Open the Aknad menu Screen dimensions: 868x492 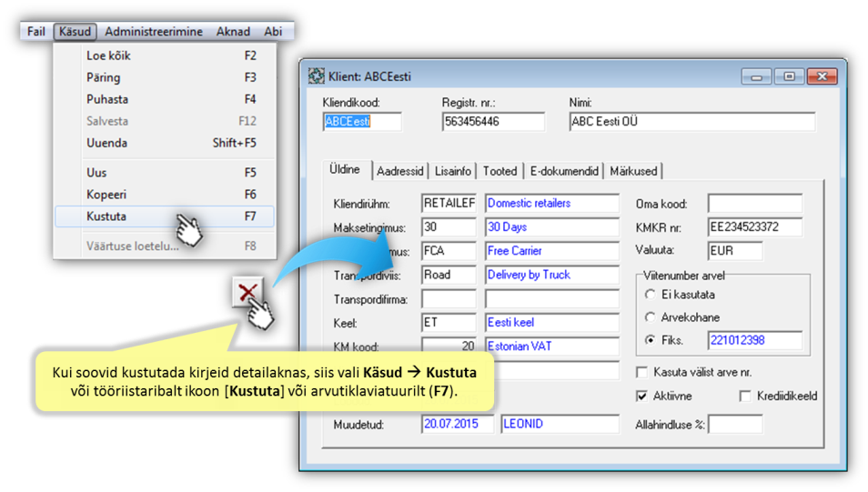coord(233,32)
